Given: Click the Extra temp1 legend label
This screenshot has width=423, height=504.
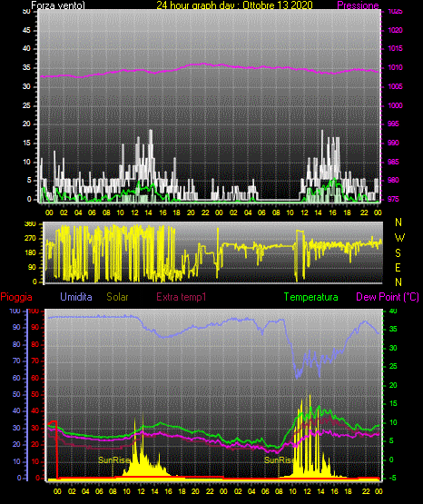Looking at the screenshot, I should pyautogui.click(x=182, y=296).
